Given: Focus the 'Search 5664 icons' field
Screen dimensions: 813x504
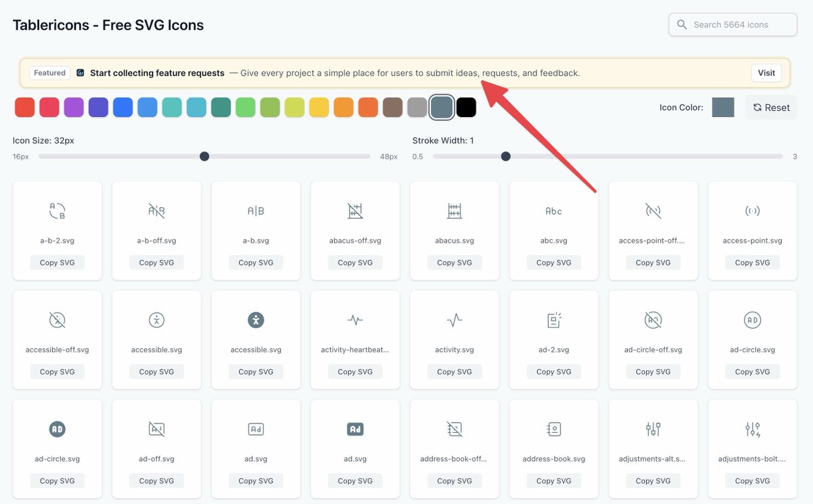Looking at the screenshot, I should (733, 24).
